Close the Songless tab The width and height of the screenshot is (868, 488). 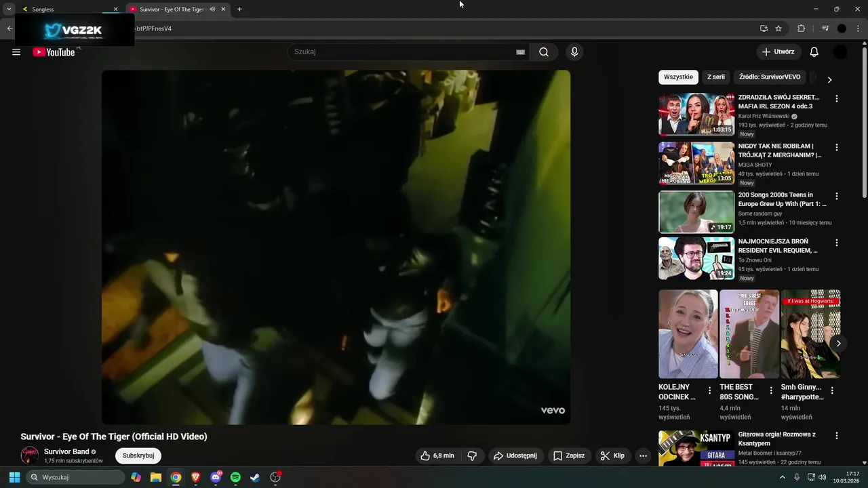(x=115, y=9)
